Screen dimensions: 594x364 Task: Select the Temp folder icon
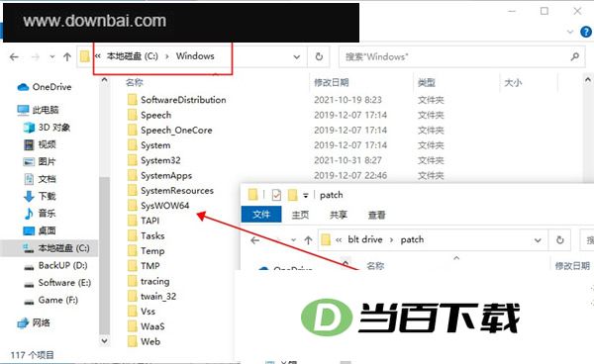(x=133, y=251)
